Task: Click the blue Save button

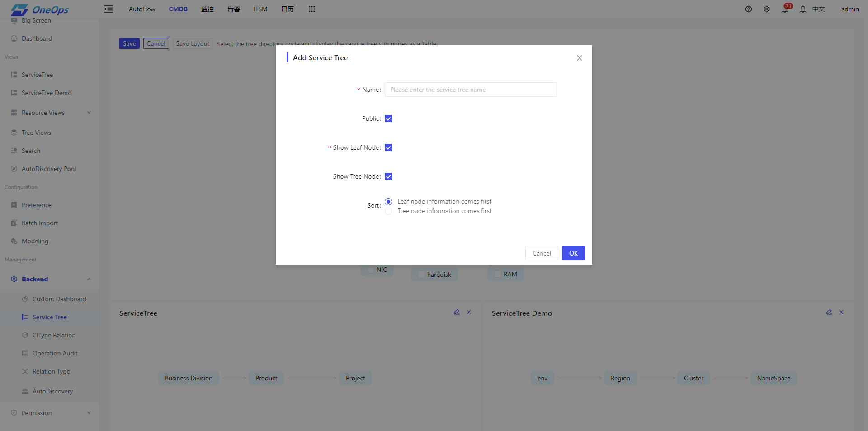Action: click(x=129, y=43)
